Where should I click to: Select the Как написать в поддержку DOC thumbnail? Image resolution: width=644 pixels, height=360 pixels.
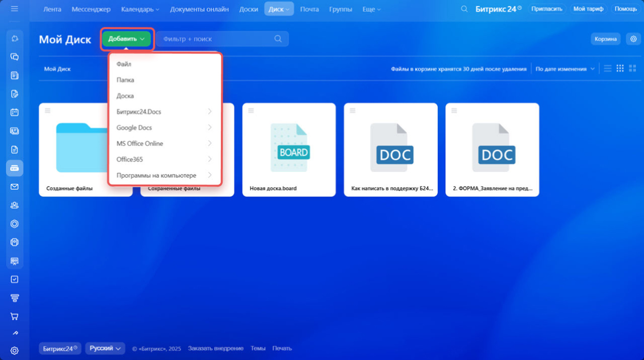[392, 148]
